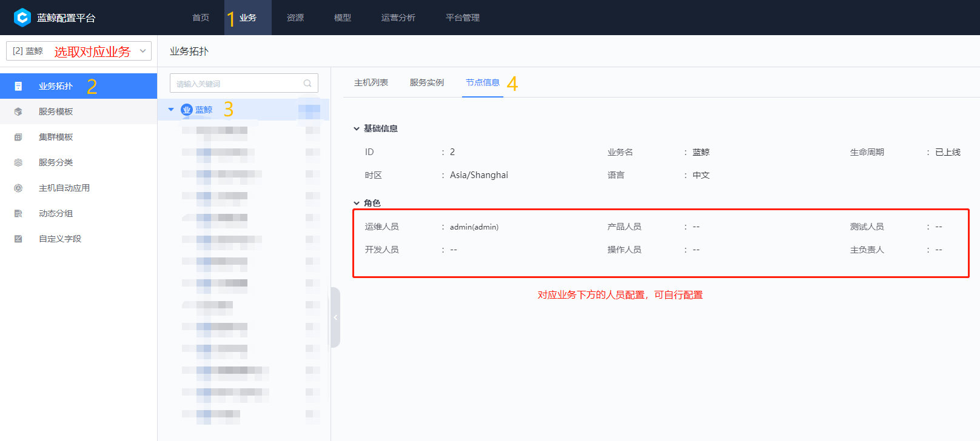Open the 业务 top navigation item
Screen dimensions: 980x441
tap(248, 18)
